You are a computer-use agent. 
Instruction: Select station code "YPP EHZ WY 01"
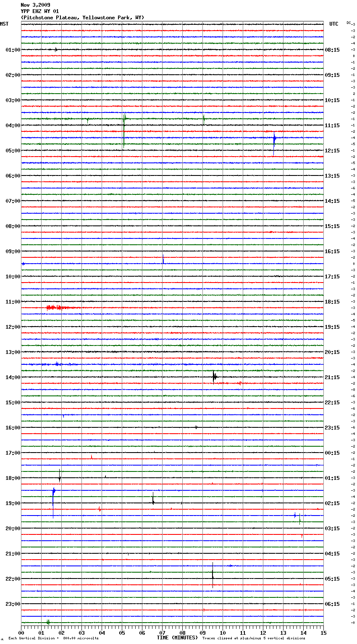tap(40, 11)
